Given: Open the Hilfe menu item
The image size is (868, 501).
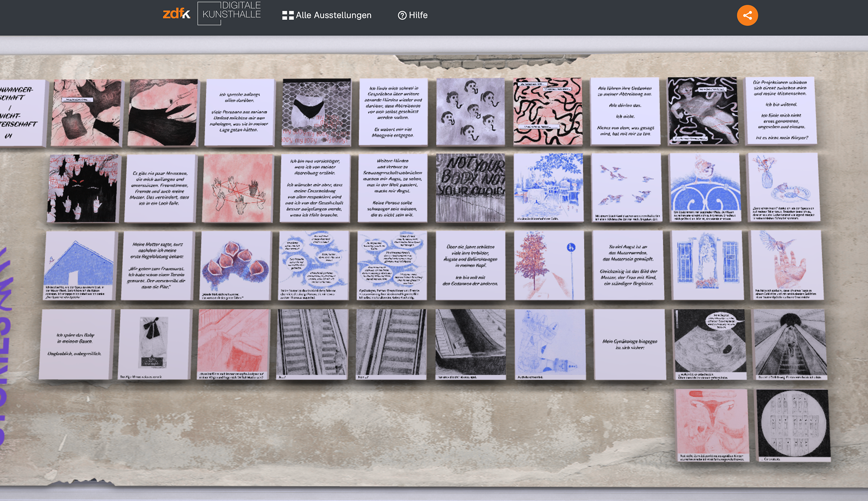Looking at the screenshot, I should pyautogui.click(x=418, y=15).
